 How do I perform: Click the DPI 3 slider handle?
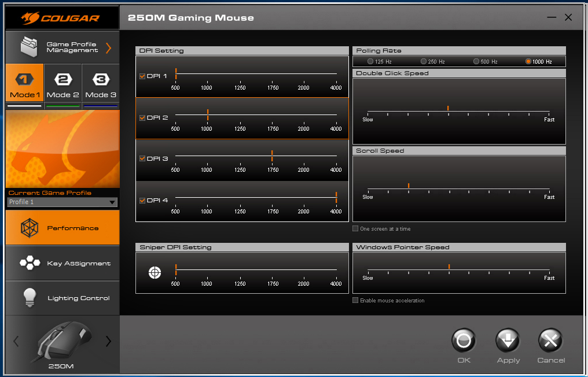[x=272, y=156]
